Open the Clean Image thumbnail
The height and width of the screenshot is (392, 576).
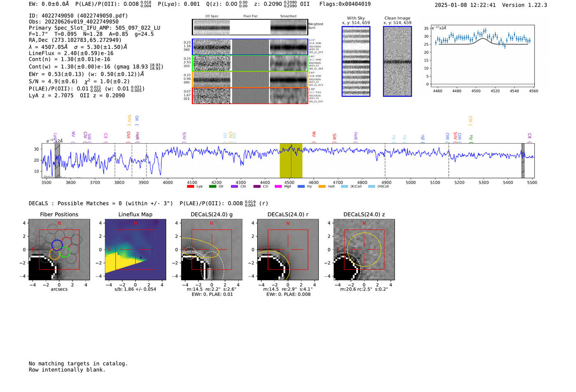tap(397, 61)
